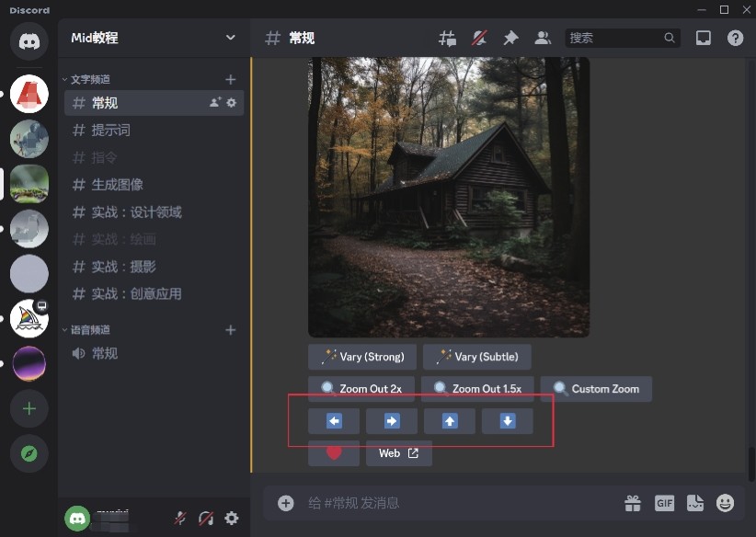The width and height of the screenshot is (756, 537).
Task: Toggle notification settings bell icon
Action: [x=479, y=38]
